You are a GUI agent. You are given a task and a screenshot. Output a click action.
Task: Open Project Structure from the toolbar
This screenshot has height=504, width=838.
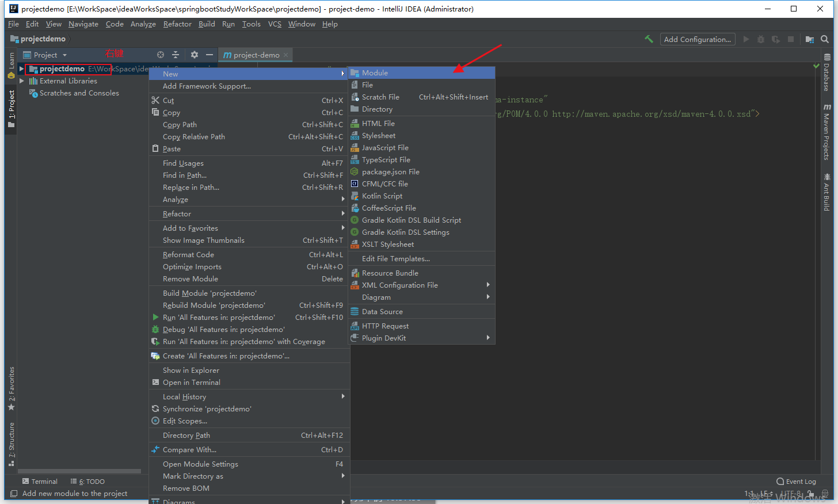tap(810, 39)
